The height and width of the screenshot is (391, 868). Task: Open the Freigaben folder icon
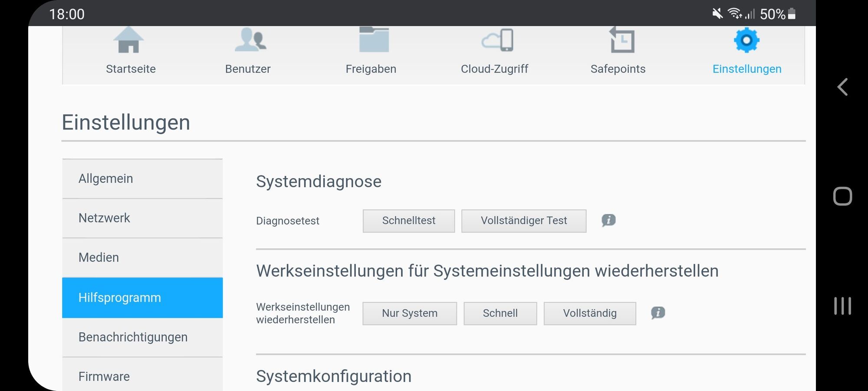coord(374,40)
